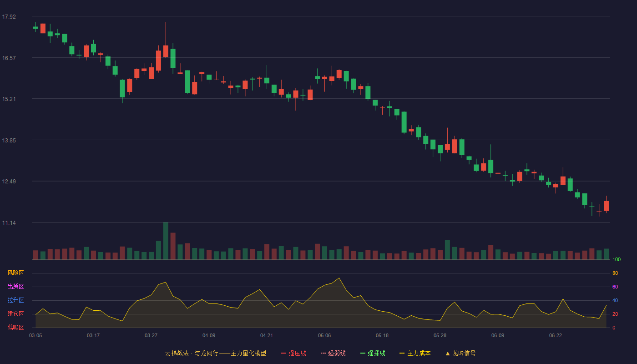
Task: Click the 06-22 date label
Action: coord(556,335)
